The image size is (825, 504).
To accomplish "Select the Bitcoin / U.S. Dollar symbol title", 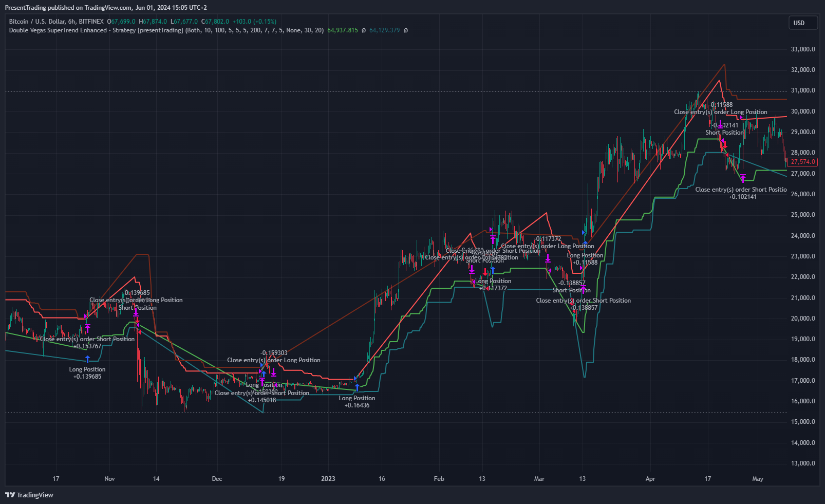I will click(x=57, y=22).
